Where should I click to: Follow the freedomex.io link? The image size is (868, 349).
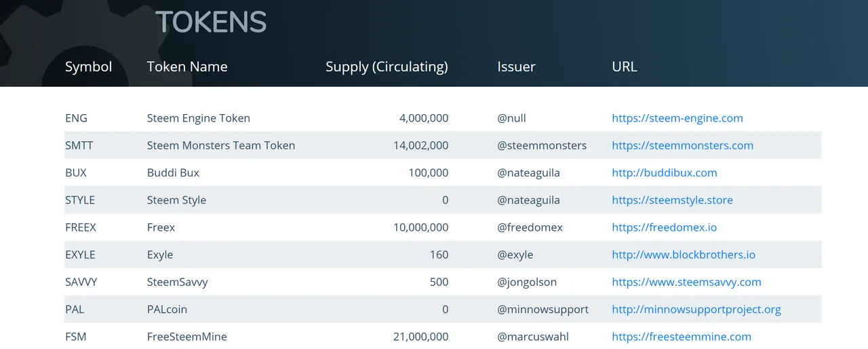(x=664, y=227)
